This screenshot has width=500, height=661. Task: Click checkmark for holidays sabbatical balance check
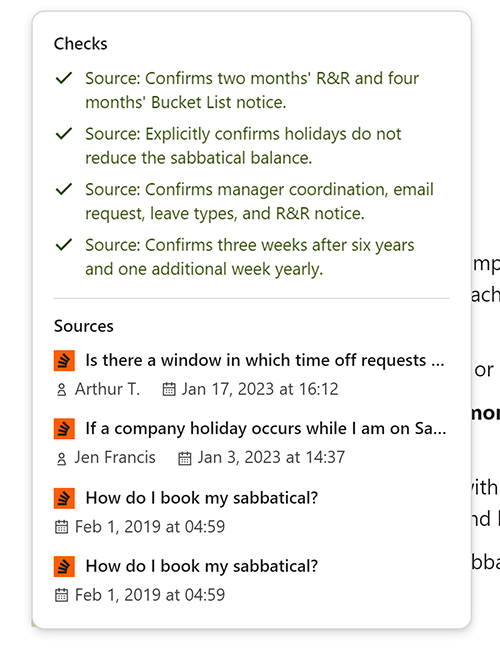64,134
